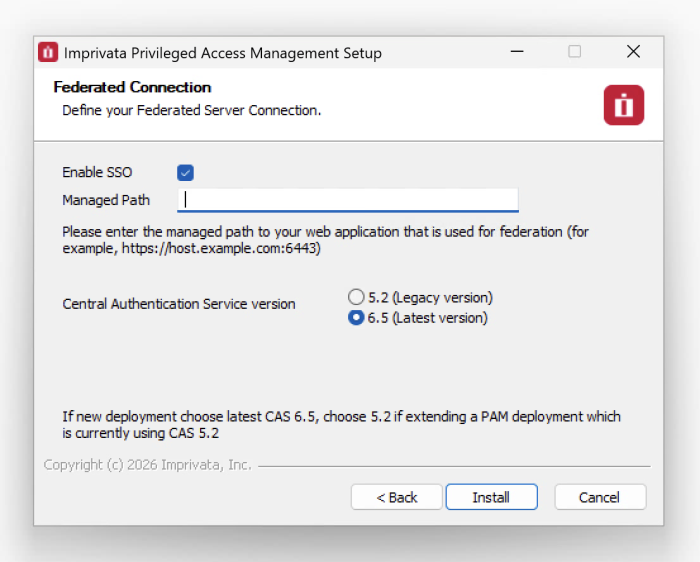Viewport: 700px width, 562px height.
Task: Minimize the setup window
Action: tap(516, 52)
